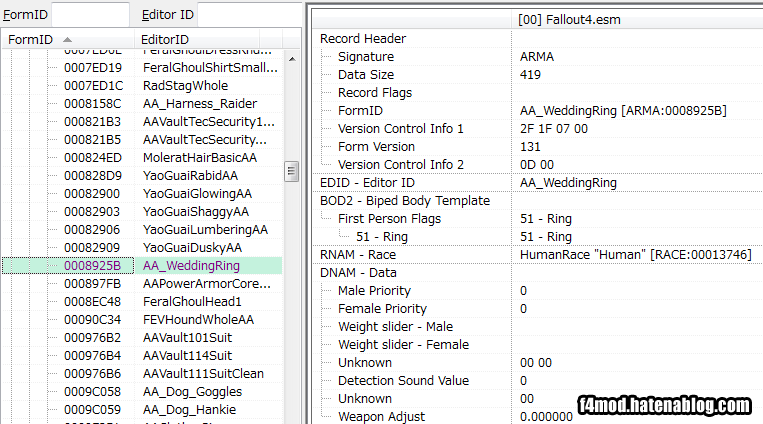Click the Weapon Adjust row
The image size is (763, 424).
click(538, 417)
